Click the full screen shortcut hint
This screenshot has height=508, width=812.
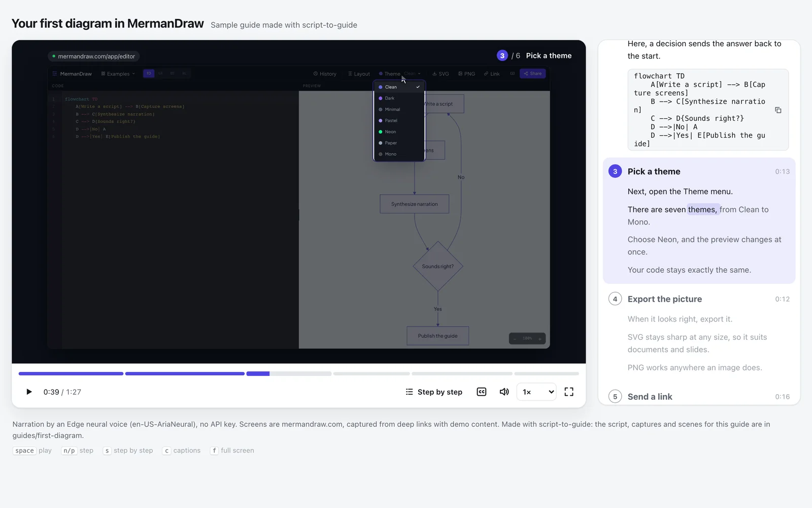[232, 451]
